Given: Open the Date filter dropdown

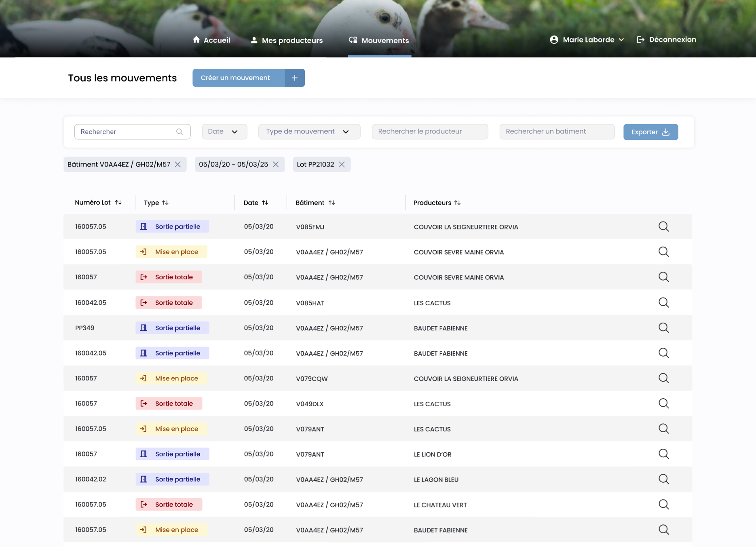Looking at the screenshot, I should (x=224, y=132).
